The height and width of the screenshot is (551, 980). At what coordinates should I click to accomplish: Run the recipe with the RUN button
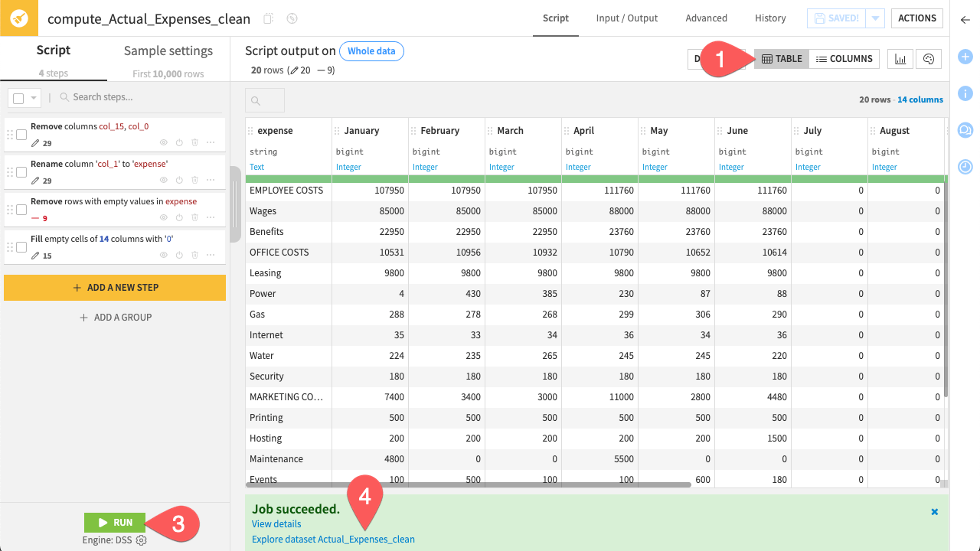pyautogui.click(x=115, y=521)
